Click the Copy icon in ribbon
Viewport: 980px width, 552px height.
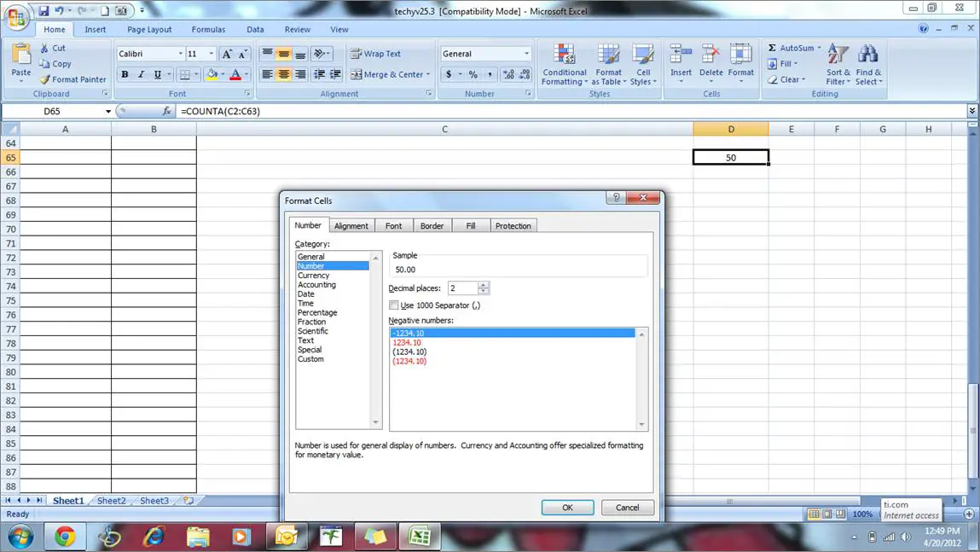click(x=44, y=64)
